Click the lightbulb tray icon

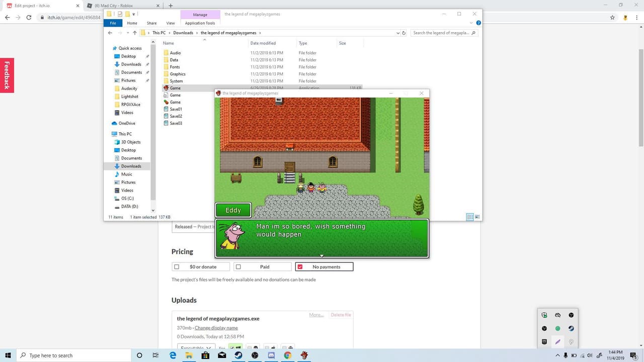click(571, 342)
